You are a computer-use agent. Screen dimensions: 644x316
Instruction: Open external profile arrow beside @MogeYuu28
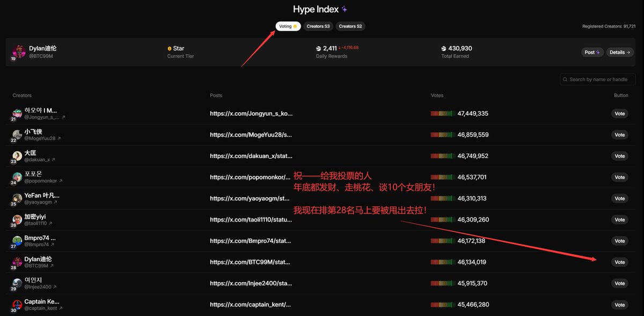[59, 139]
